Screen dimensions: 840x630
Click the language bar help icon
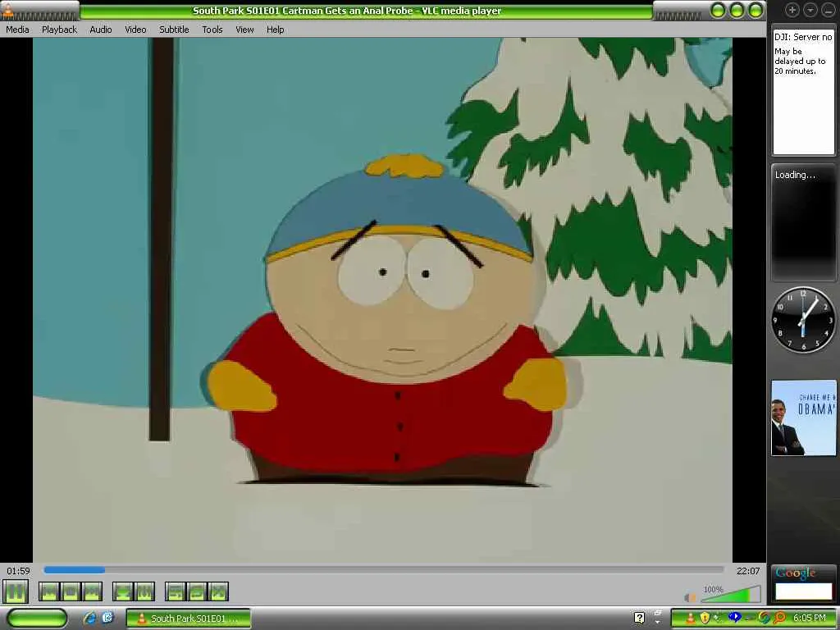(x=639, y=618)
